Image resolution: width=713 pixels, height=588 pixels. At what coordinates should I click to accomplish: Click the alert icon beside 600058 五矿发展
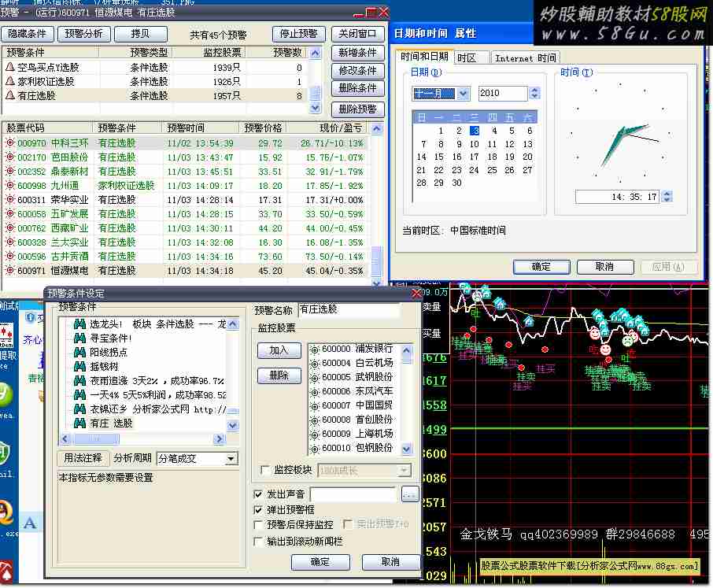pyautogui.click(x=9, y=214)
